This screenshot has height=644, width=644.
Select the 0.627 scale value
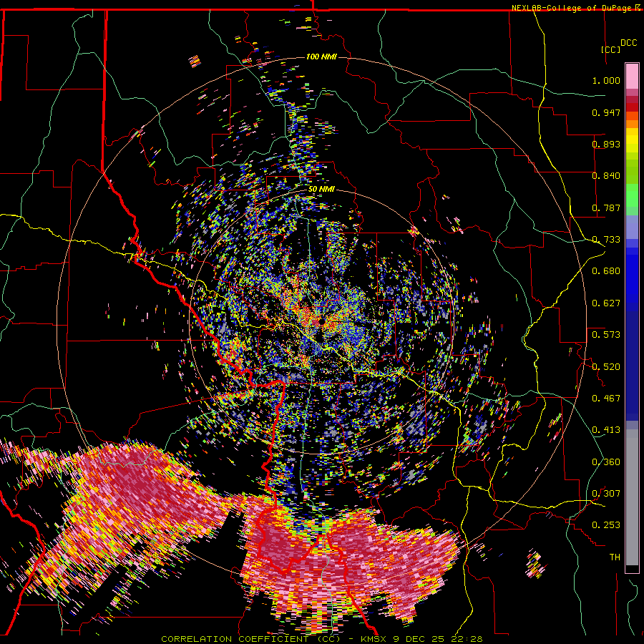point(606,303)
